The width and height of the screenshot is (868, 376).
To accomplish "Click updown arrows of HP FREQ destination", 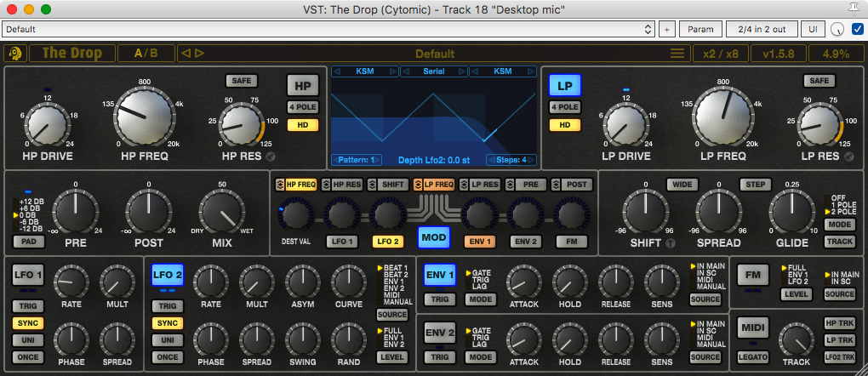I will (280, 185).
